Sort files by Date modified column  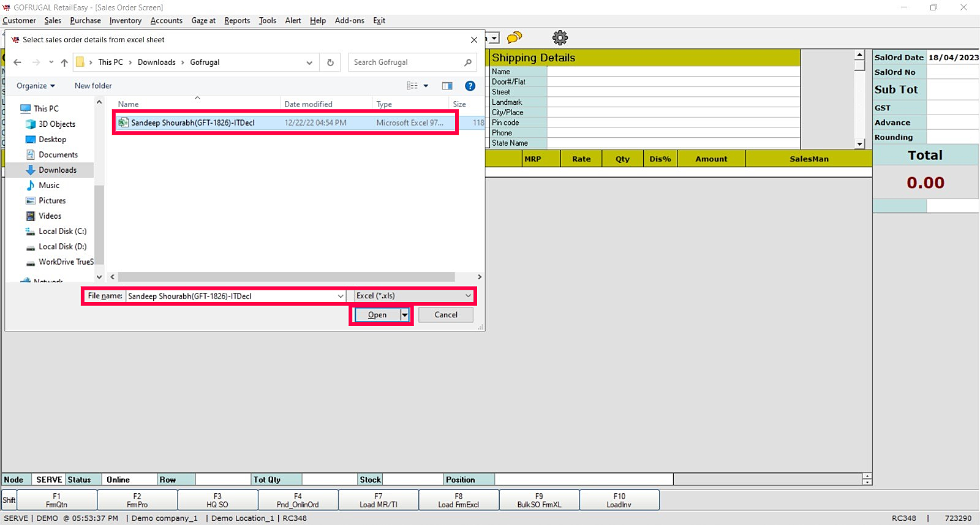(326, 104)
